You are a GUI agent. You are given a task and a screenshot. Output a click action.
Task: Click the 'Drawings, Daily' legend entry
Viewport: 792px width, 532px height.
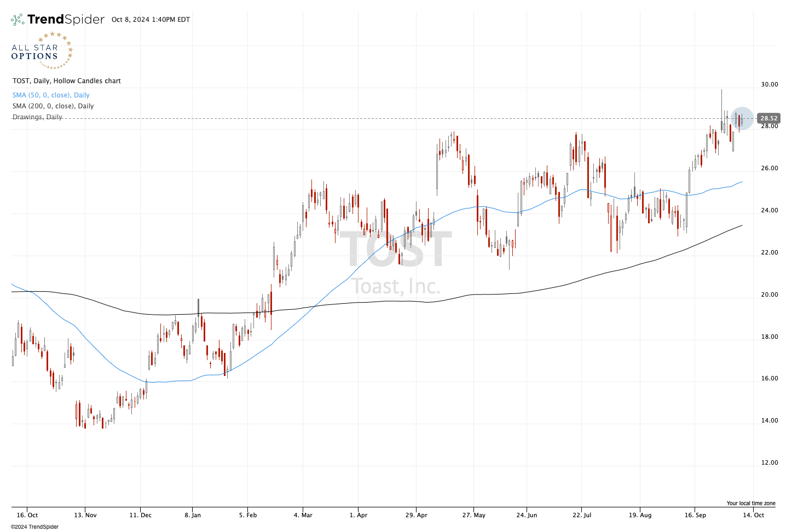(37, 117)
